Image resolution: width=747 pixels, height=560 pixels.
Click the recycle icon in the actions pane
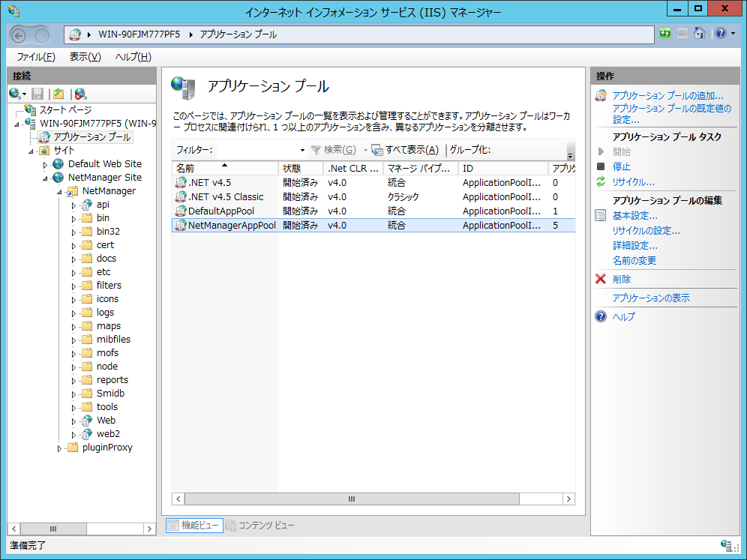(x=600, y=182)
